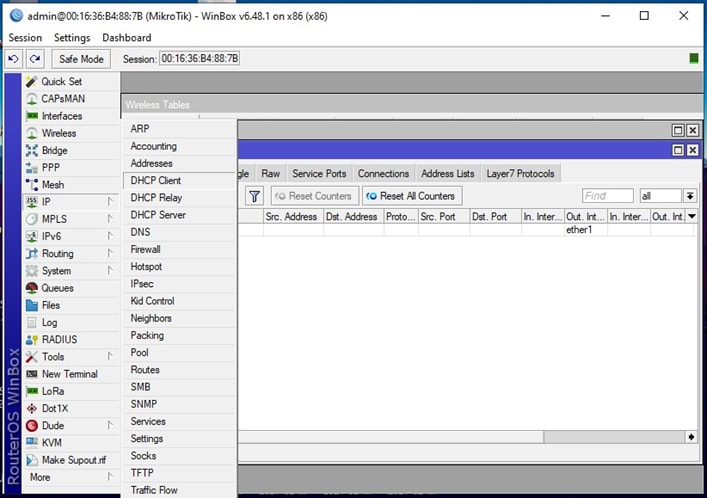
Task: Click the System gear icon
Action: click(x=32, y=271)
